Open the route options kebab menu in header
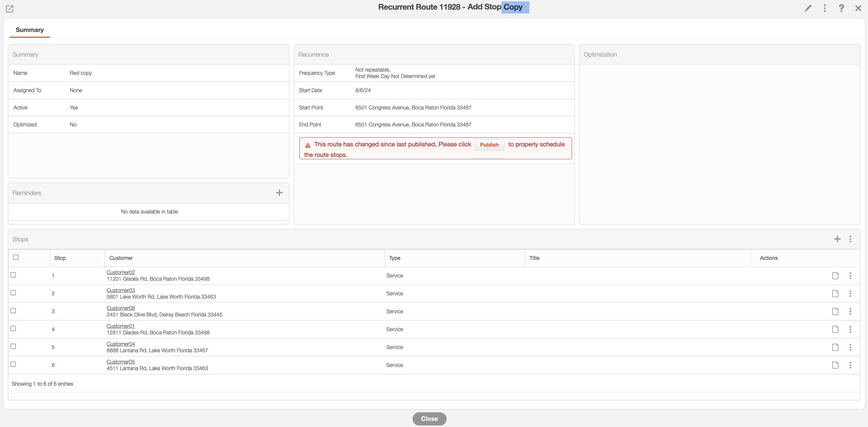This screenshot has width=868, height=427. (x=825, y=8)
